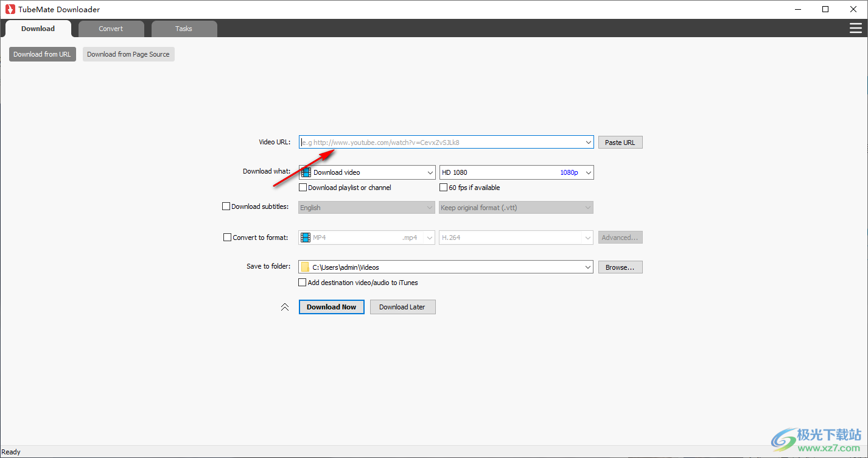
Task: Click the Download Now button
Action: coord(332,307)
